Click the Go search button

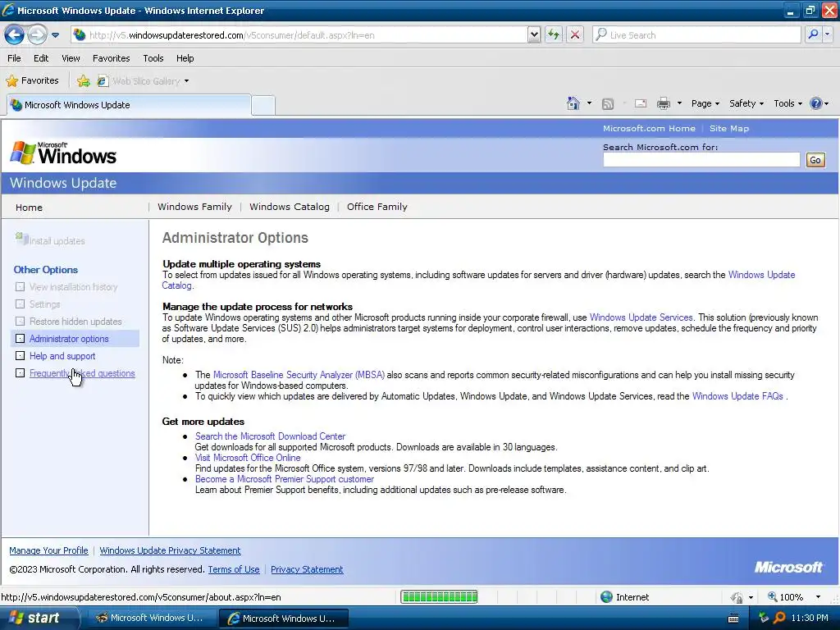815,160
